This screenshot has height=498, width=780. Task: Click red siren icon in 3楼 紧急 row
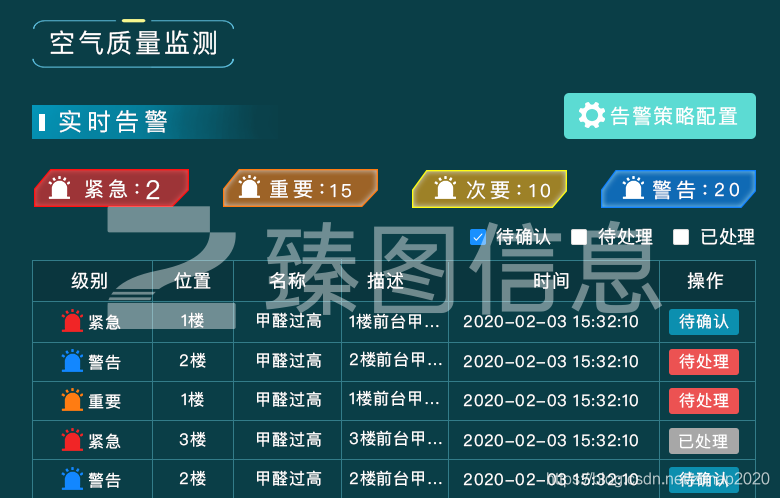(72, 440)
